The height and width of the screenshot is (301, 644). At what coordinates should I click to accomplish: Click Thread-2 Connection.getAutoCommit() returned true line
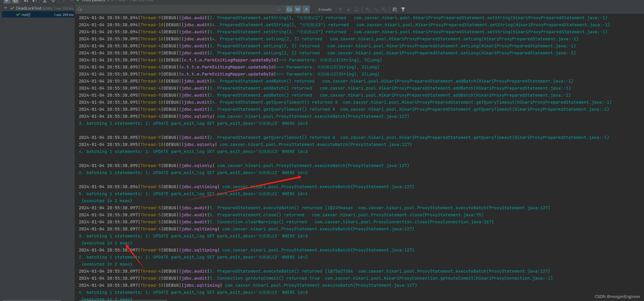pyautogui.click(x=316, y=278)
